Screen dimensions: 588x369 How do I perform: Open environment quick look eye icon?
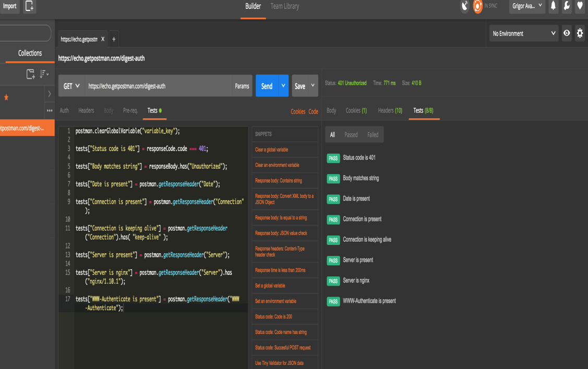coord(567,33)
